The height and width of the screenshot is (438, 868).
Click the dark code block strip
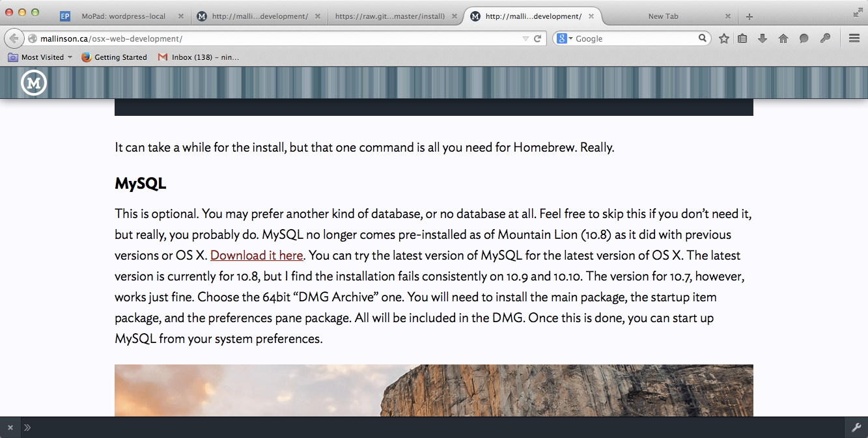click(x=434, y=107)
